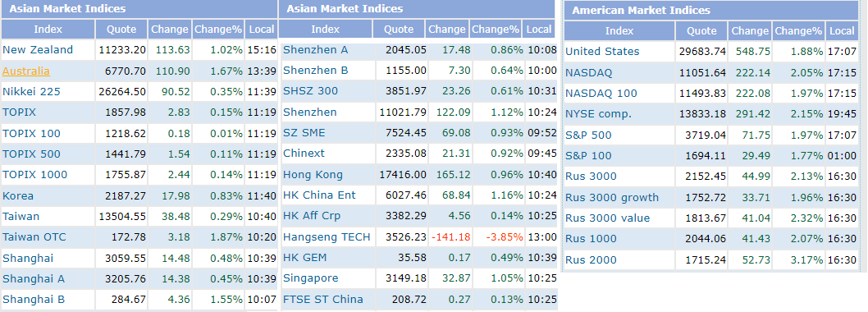The image size is (868, 312).
Task: Click the United States index link
Action: point(602,52)
